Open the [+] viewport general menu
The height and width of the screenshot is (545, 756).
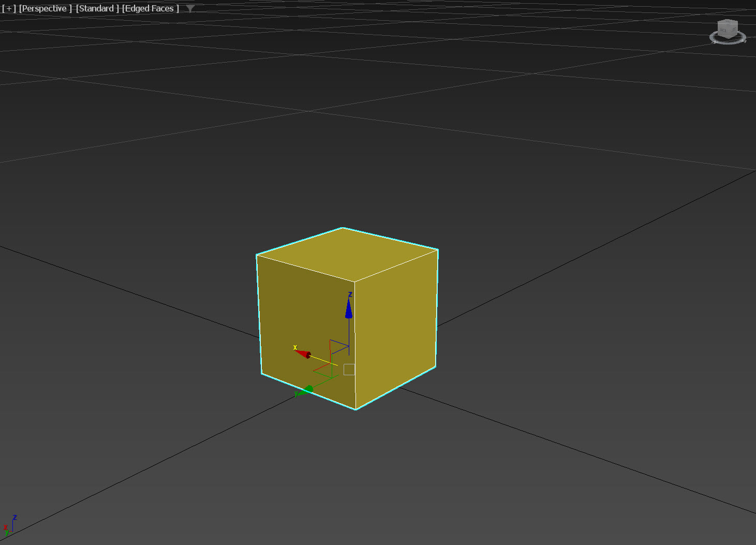coord(9,8)
